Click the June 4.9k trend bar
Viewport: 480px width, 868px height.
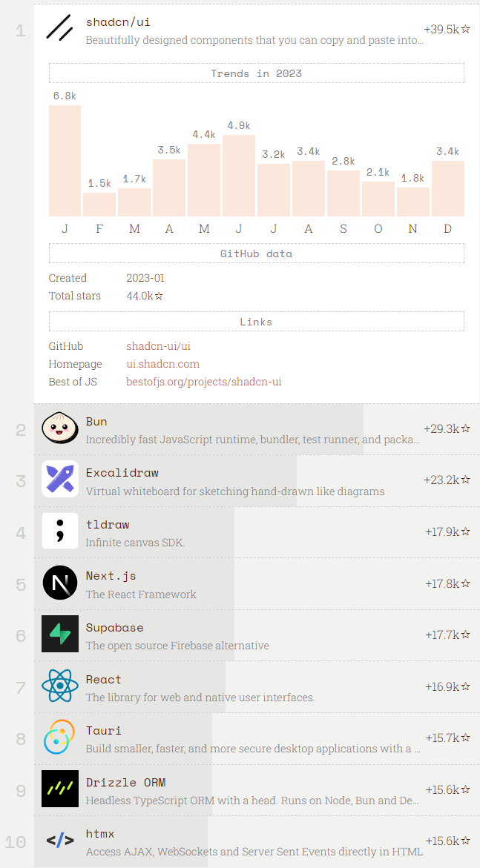click(239, 176)
